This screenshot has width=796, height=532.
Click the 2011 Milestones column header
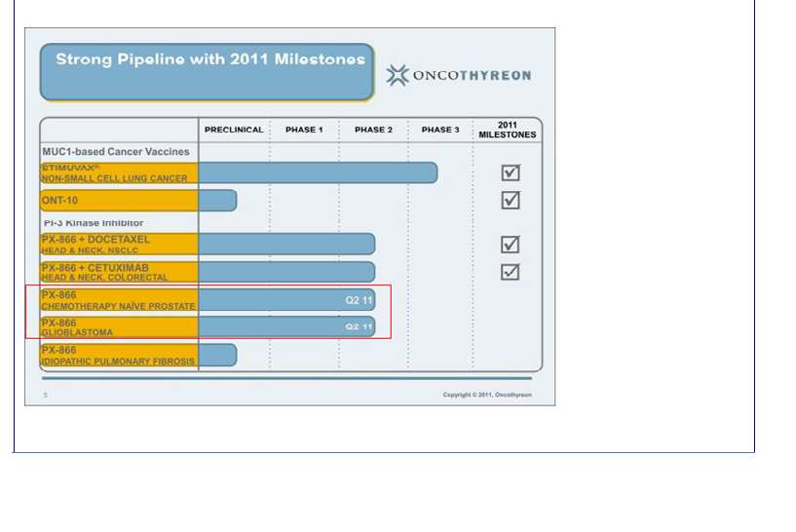[x=507, y=130]
